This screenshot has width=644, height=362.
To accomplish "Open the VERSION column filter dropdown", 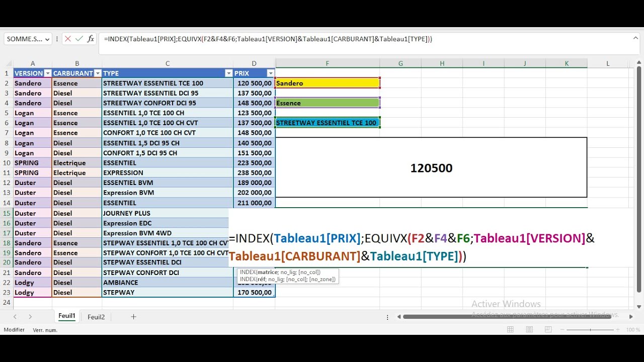I will [48, 73].
